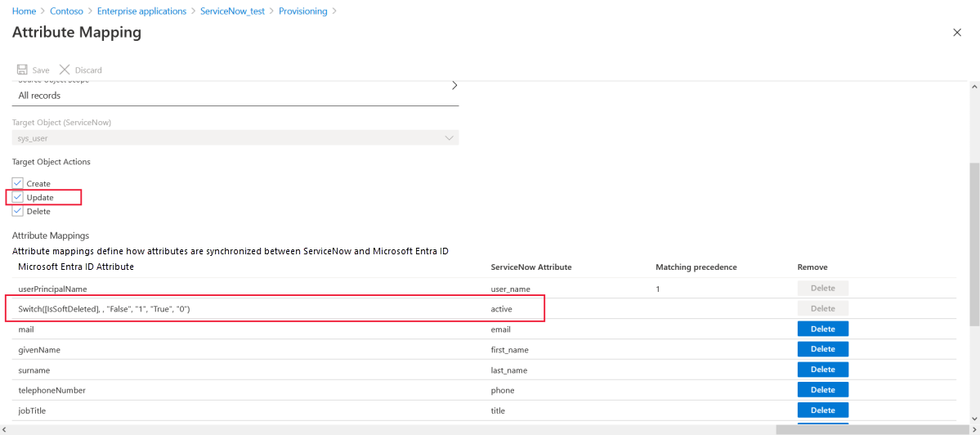Navigate to Contoso breadcrumb
The image size is (980, 435).
coord(67,11)
